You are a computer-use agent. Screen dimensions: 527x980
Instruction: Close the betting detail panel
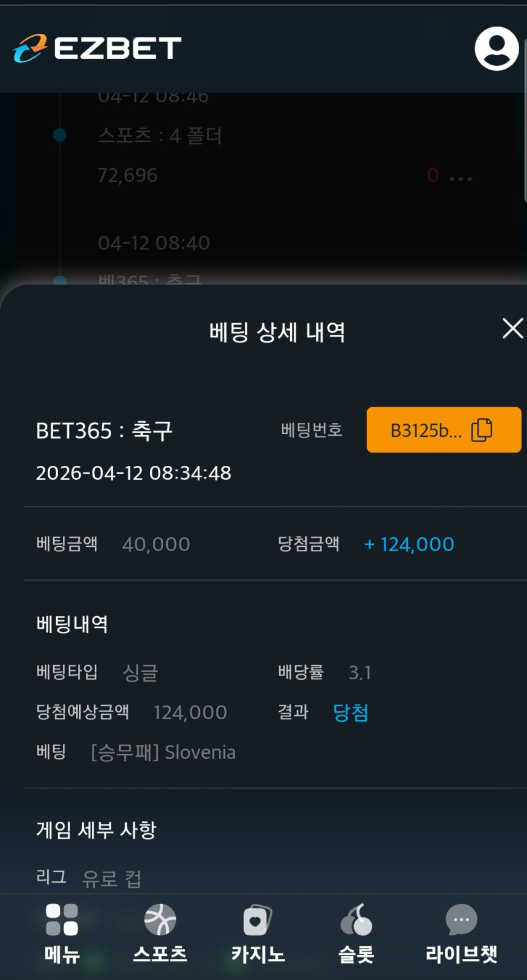point(512,329)
